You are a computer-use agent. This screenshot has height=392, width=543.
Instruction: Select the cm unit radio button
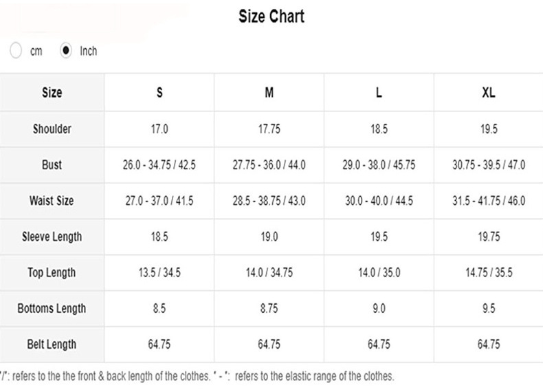coord(16,51)
